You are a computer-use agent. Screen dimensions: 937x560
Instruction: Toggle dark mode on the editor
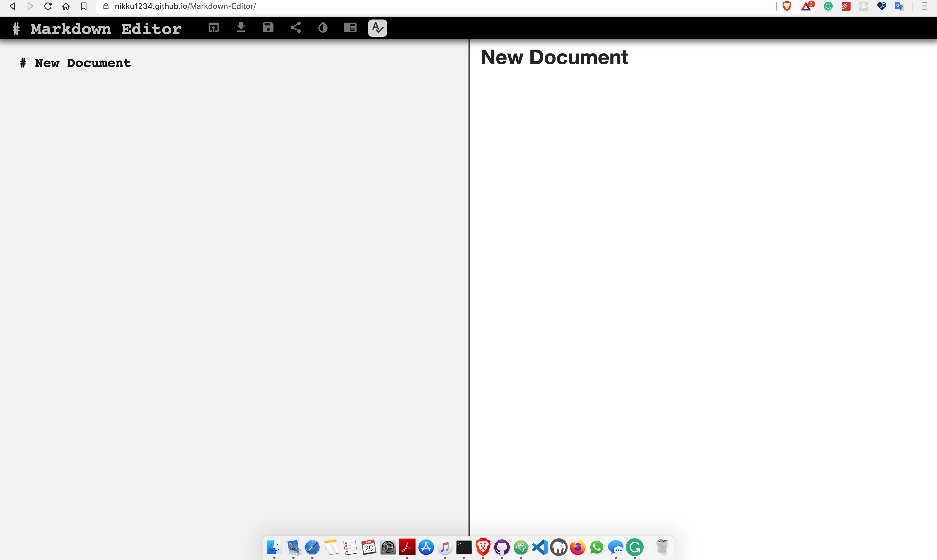point(322,28)
